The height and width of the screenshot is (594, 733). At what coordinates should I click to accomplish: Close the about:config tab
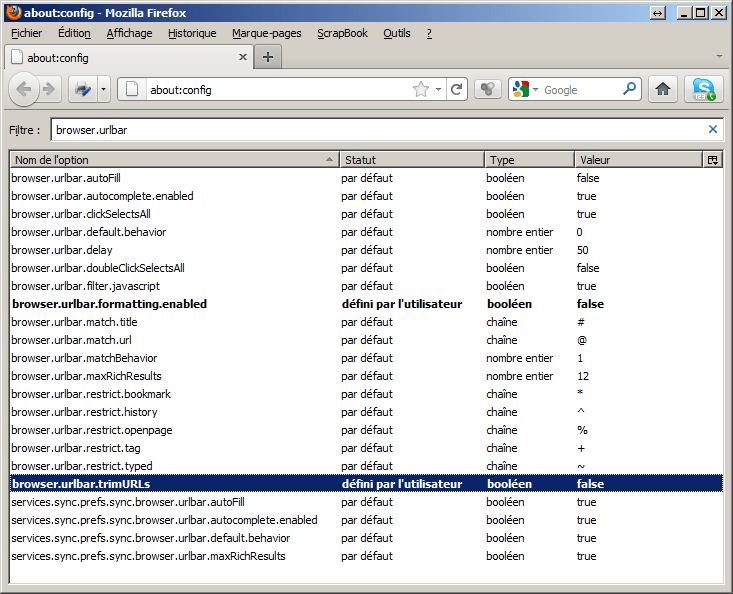[x=243, y=57]
